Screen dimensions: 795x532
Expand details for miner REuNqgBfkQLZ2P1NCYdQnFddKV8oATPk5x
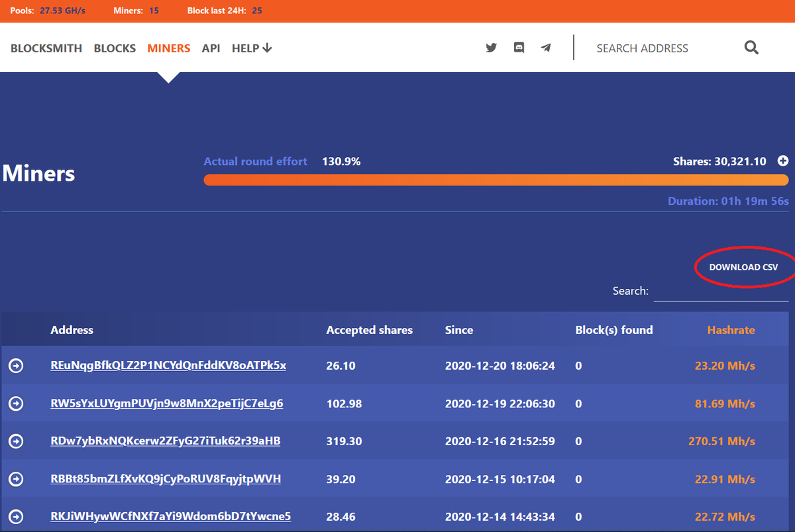(16, 365)
